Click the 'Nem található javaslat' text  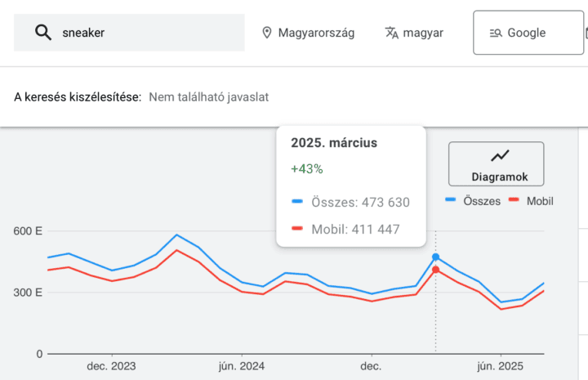209,97
